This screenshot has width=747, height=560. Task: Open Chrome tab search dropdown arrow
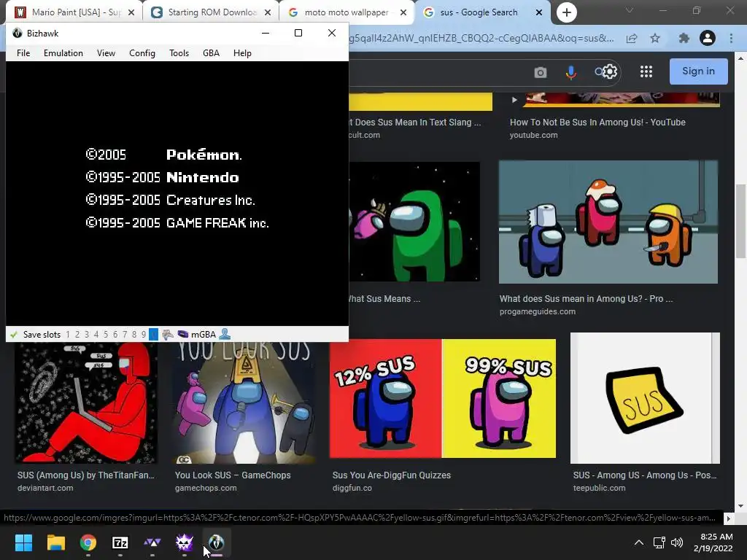point(630,10)
